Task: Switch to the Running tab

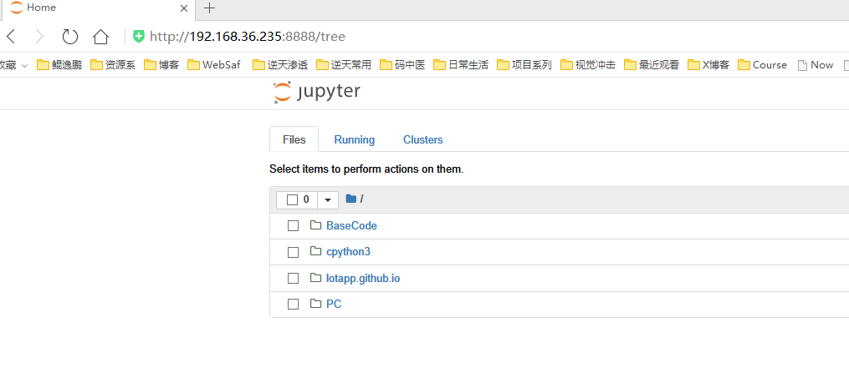Action: pyautogui.click(x=354, y=140)
